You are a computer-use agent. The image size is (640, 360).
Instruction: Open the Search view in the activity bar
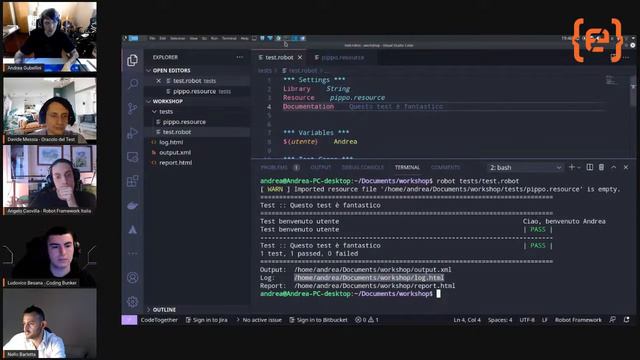click(133, 84)
